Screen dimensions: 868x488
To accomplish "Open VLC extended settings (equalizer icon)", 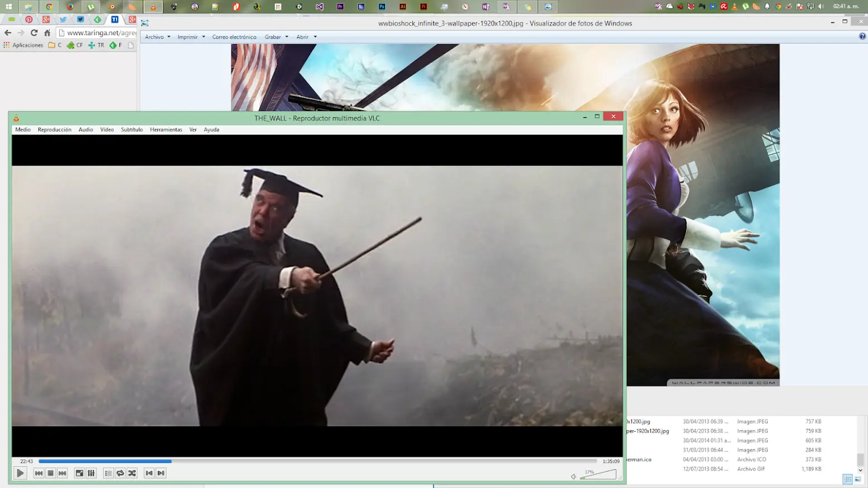I will point(91,473).
